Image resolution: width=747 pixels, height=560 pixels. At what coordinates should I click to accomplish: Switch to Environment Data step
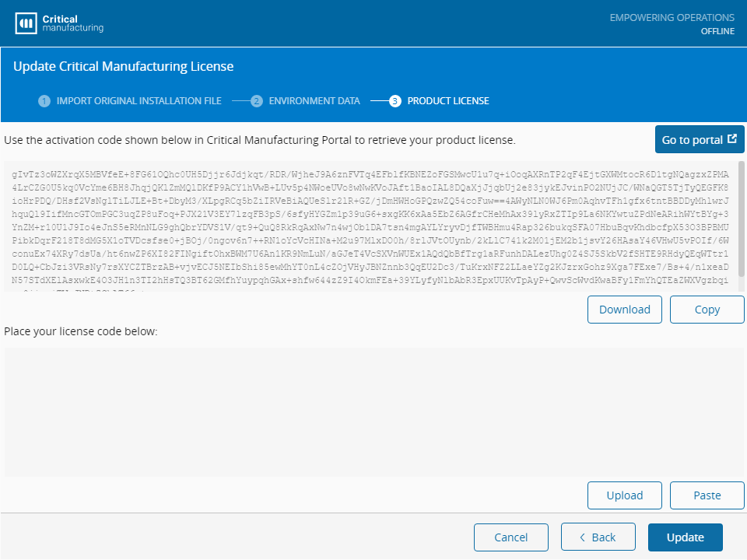point(314,101)
